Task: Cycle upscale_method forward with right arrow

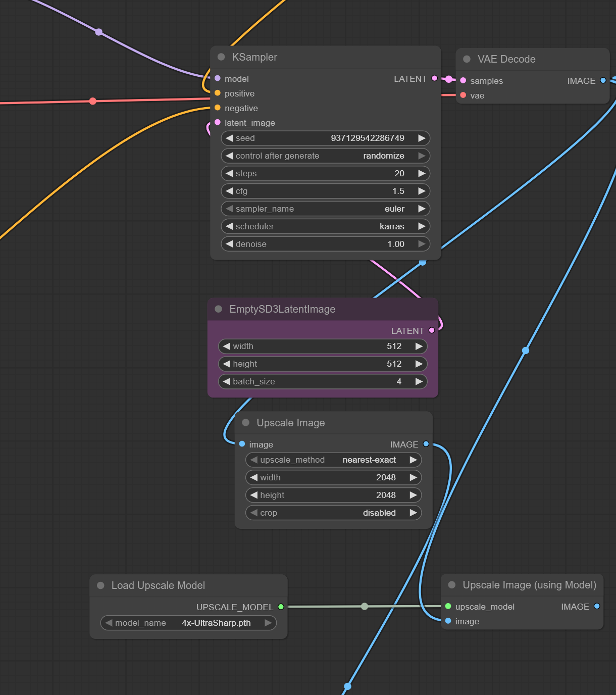Action: coord(413,460)
